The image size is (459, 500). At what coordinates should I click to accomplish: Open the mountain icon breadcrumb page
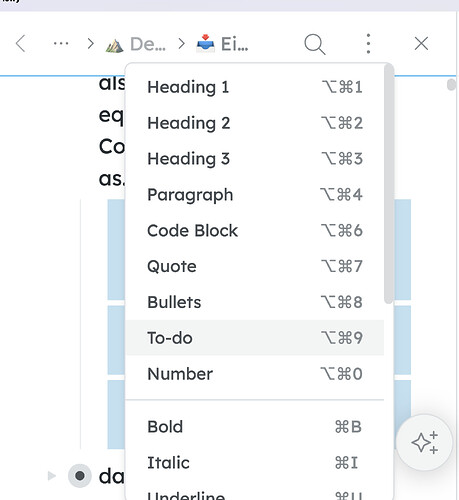[x=136, y=44]
